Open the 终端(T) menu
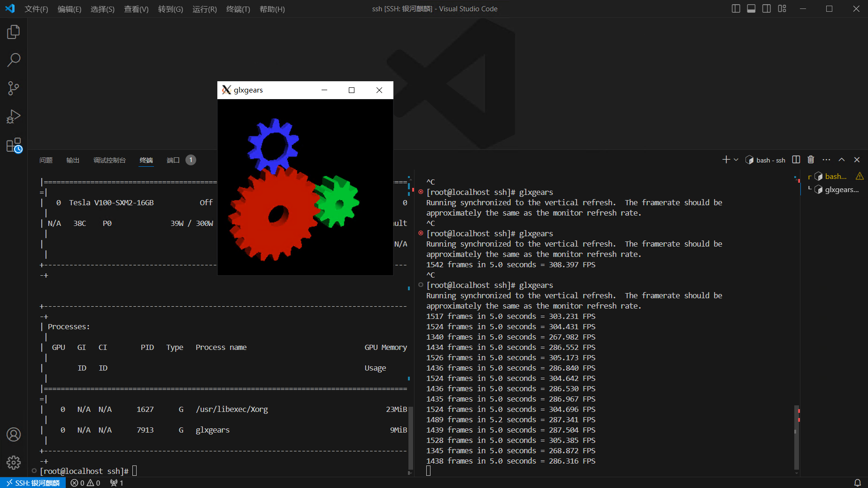 click(x=238, y=9)
